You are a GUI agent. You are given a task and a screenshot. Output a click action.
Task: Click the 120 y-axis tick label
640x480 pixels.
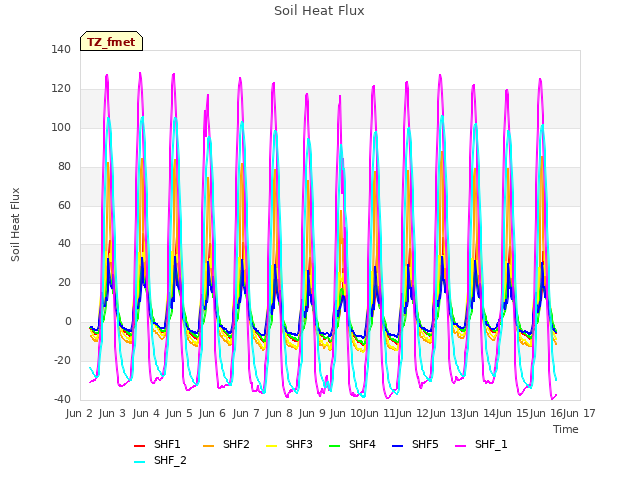click(x=61, y=89)
